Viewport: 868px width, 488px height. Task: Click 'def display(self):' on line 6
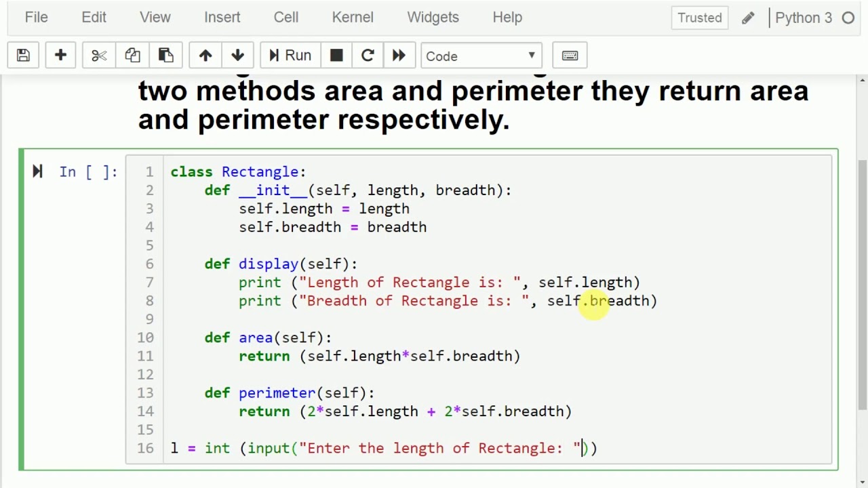281,264
